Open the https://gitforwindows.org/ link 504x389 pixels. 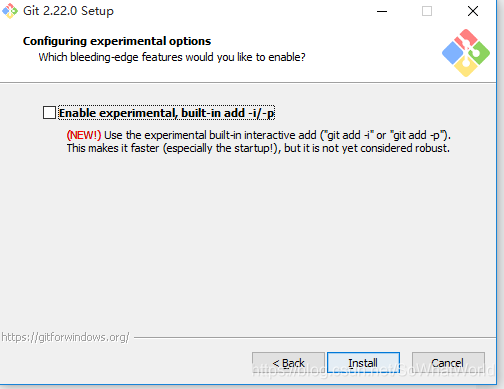(x=65, y=337)
